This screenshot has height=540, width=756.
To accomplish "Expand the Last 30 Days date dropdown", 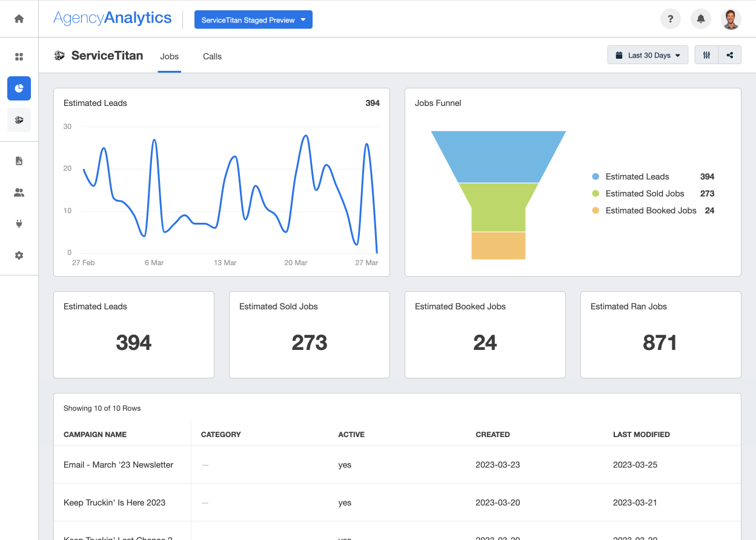I will pyautogui.click(x=648, y=55).
